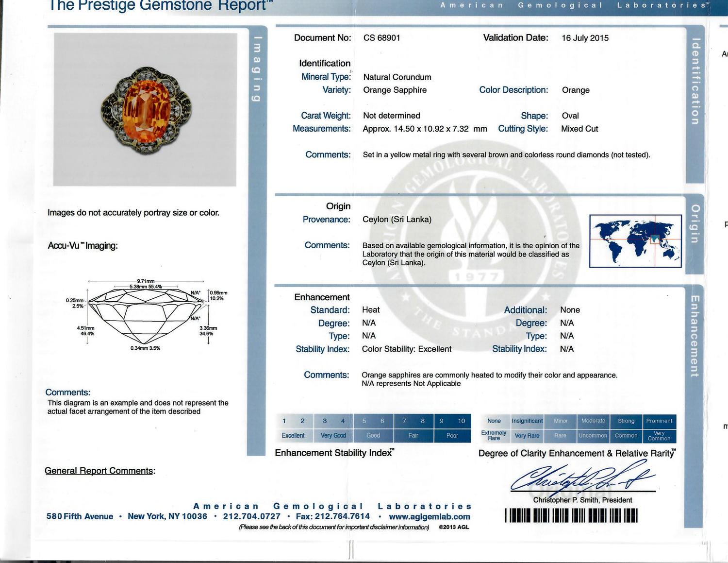Click the Very Common cell in the rarity scale
Viewport: 728px width, 563px height.
coord(659,436)
